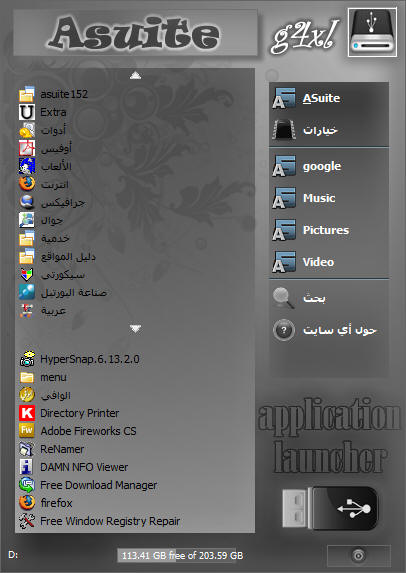Open the HyperSnap.6.13.2.0 camera icon
Image resolution: width=406 pixels, height=573 pixels.
click(27, 359)
